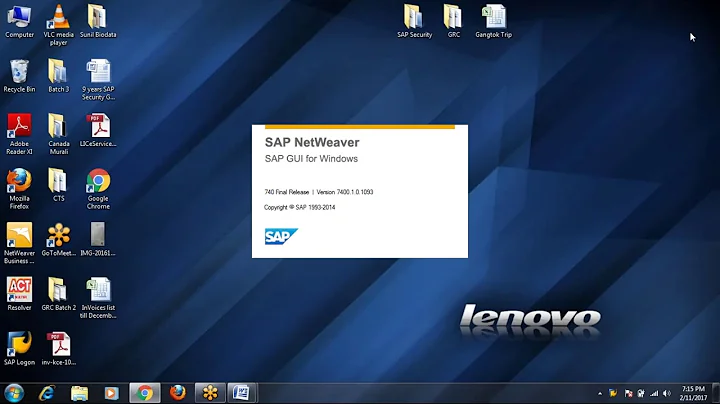Open the Sunil Biodata folder
Screen dimensions: 720x404
click(x=98, y=22)
